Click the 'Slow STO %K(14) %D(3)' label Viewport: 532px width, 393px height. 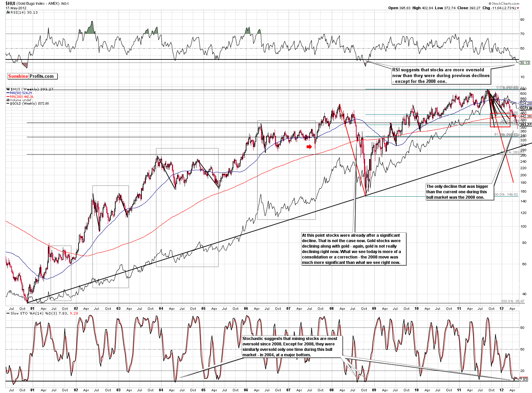coord(35,313)
